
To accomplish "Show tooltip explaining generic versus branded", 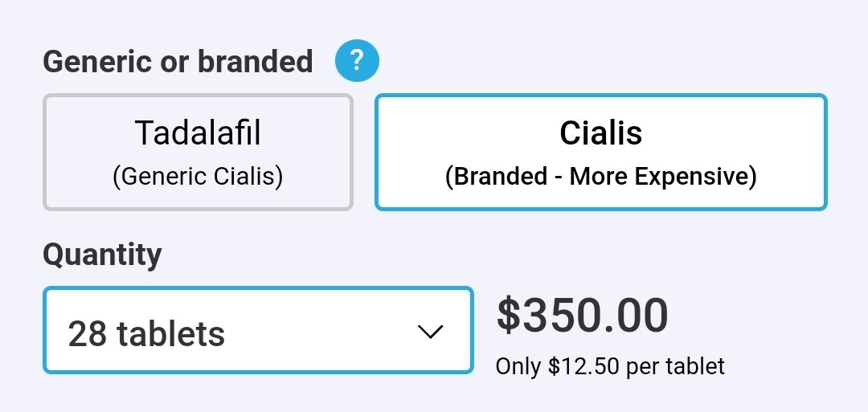I will (357, 60).
